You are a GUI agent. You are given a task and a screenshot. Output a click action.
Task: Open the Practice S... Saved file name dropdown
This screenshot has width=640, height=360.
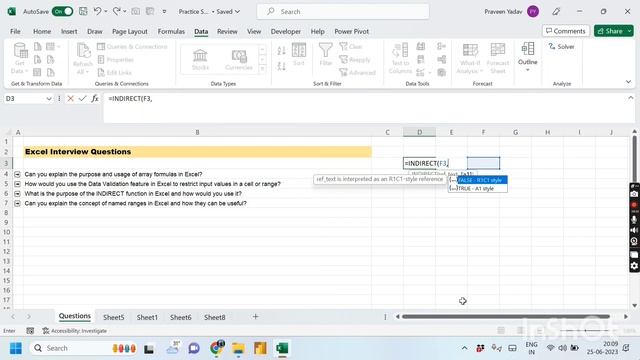pos(209,12)
